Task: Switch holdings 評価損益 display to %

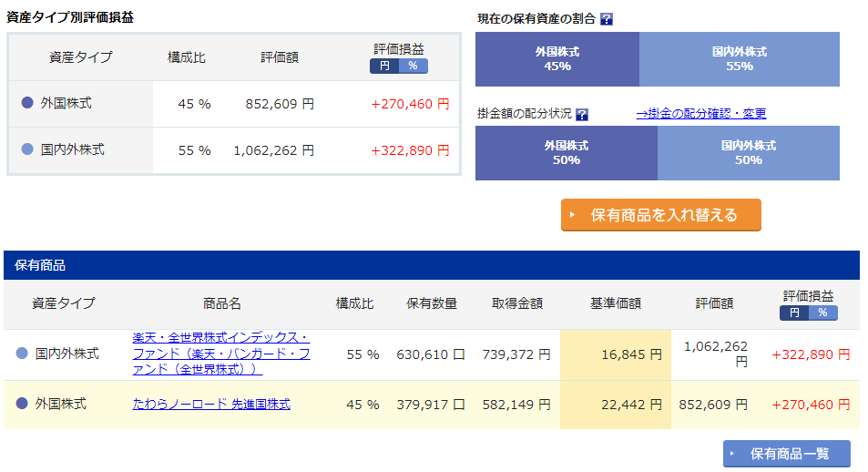Action: (x=823, y=313)
